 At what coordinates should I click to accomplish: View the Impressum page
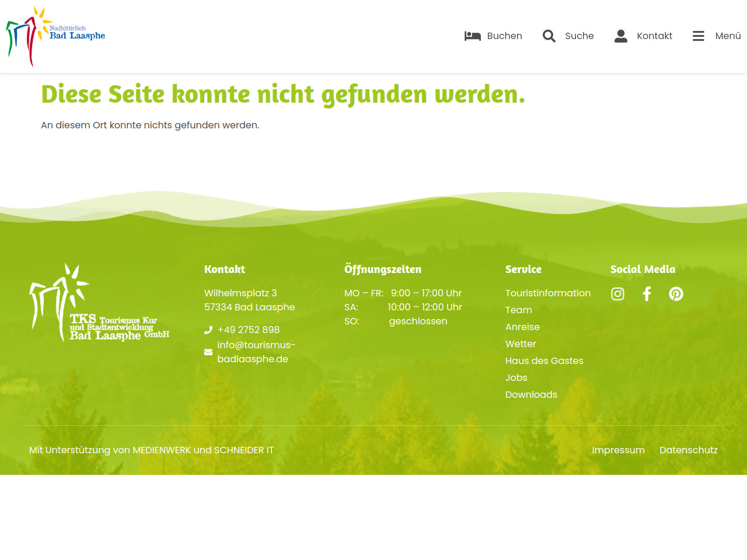tap(618, 450)
